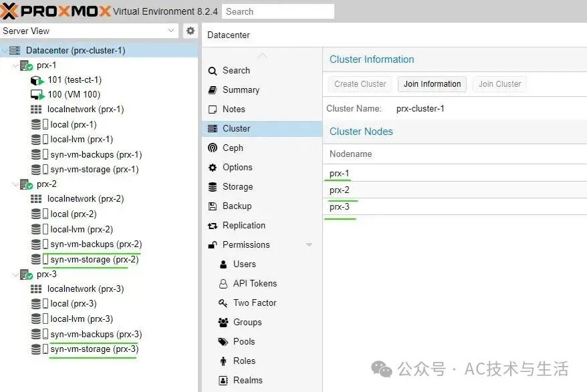Select prx-2 row in Cluster Nodes
Screen dimensions: 587x392
coord(455,190)
